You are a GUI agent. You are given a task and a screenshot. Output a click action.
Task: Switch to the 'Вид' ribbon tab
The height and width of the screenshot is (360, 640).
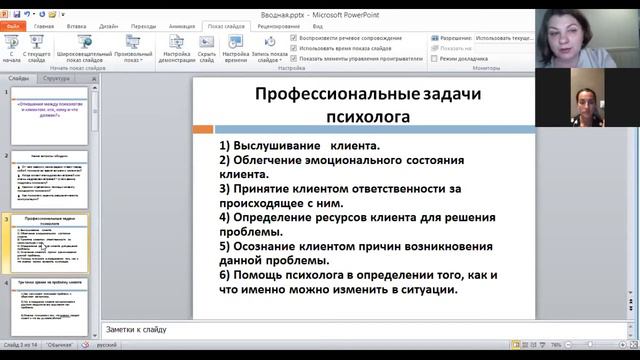[x=318, y=26]
